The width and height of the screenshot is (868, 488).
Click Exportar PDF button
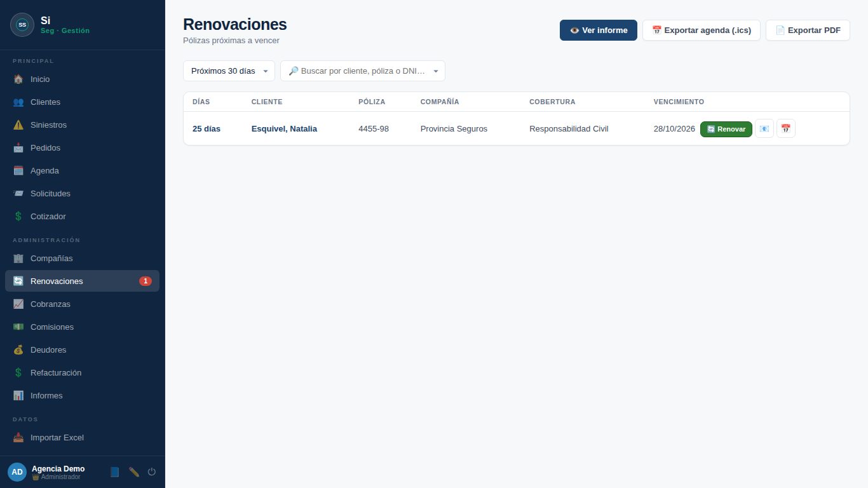click(808, 30)
